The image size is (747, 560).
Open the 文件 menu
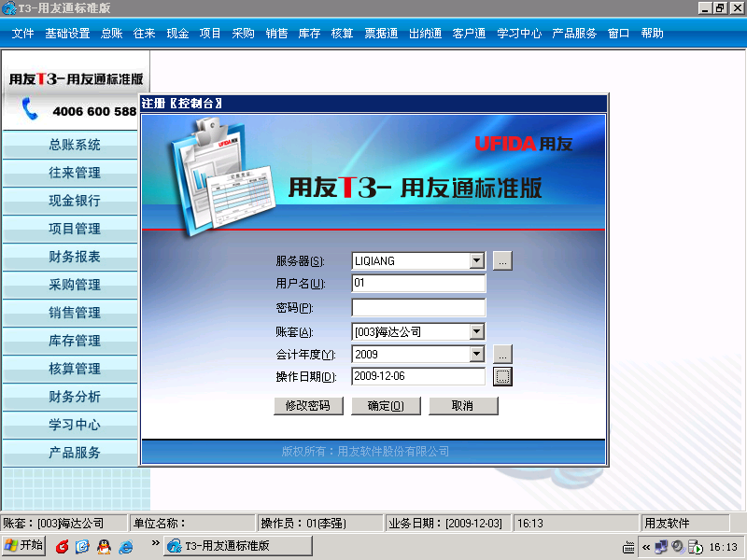(x=22, y=34)
